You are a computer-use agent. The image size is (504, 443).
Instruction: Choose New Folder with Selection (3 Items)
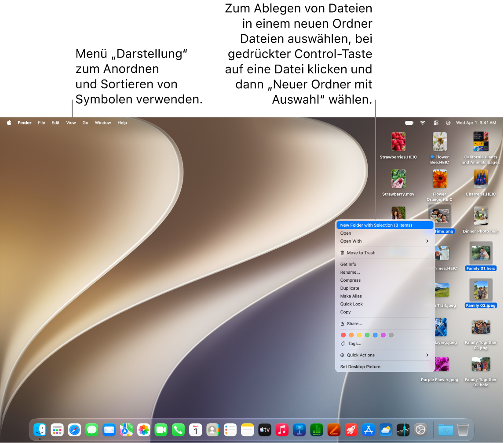(x=385, y=225)
